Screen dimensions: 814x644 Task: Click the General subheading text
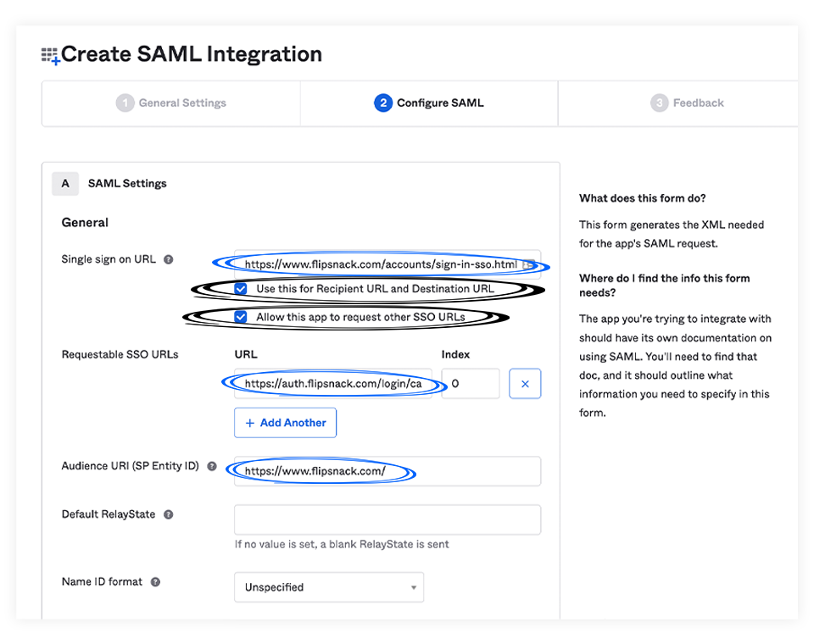[x=85, y=223]
